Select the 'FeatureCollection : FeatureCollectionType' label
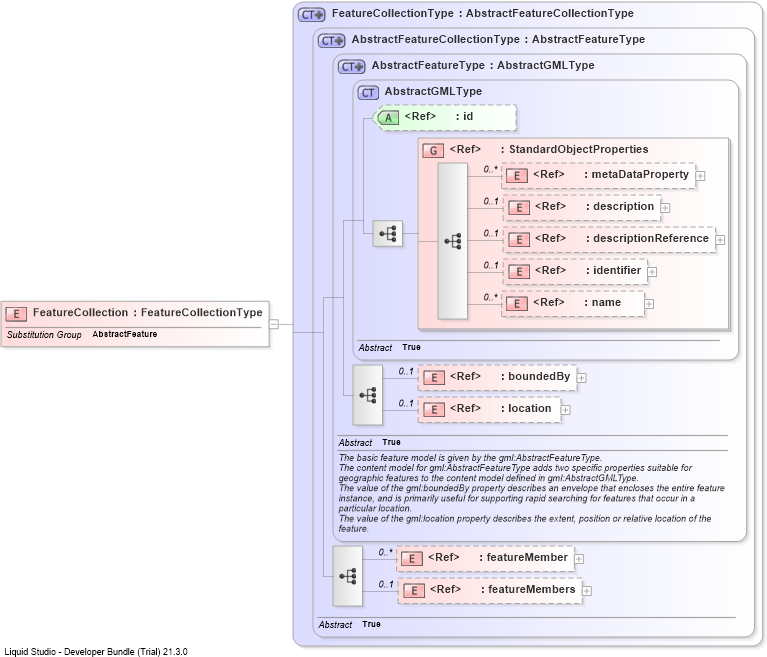The image size is (767, 657). (x=148, y=313)
